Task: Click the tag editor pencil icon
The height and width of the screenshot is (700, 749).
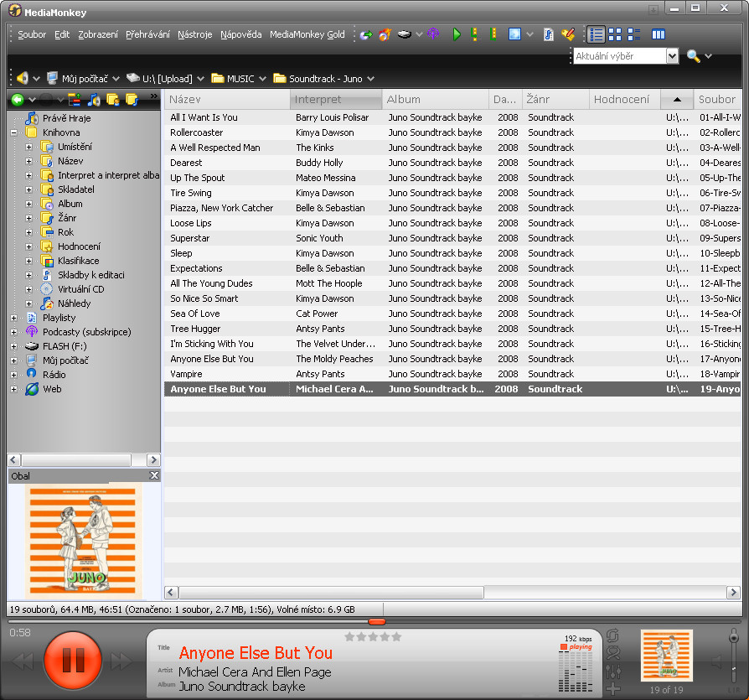Action: pyautogui.click(x=568, y=34)
